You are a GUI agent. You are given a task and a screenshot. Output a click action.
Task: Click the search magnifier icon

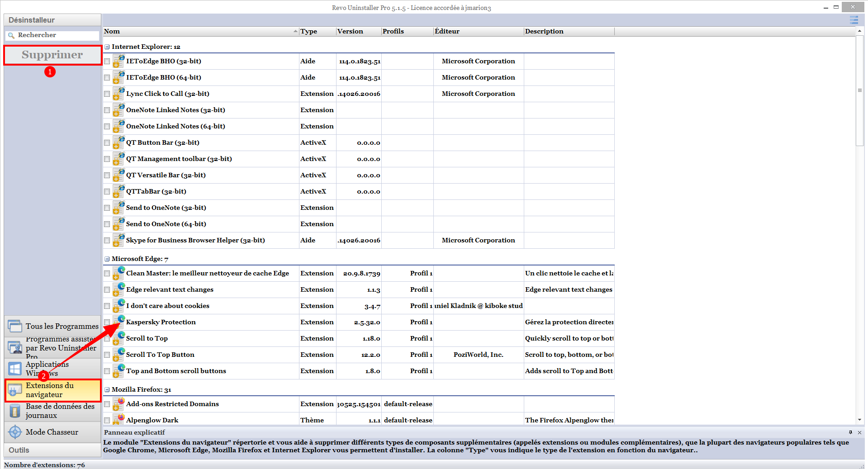(x=11, y=35)
